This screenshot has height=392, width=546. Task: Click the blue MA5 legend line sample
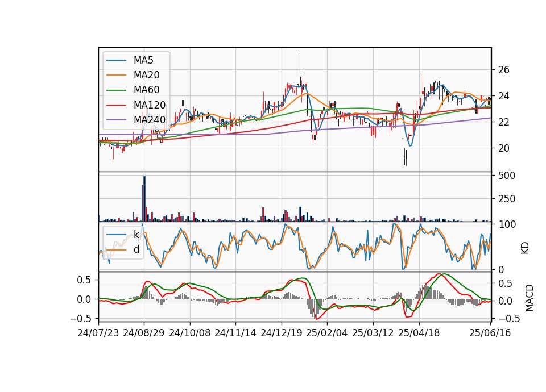tap(116, 60)
